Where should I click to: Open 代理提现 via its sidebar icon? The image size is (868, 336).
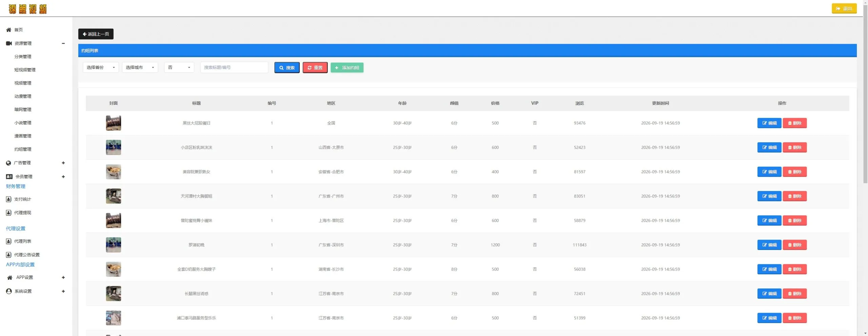tap(9, 213)
